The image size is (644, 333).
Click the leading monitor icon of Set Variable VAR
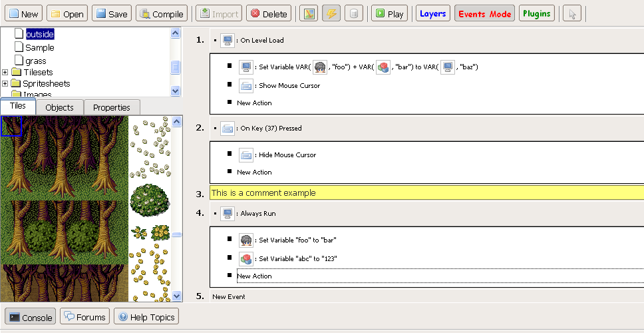[246, 67]
